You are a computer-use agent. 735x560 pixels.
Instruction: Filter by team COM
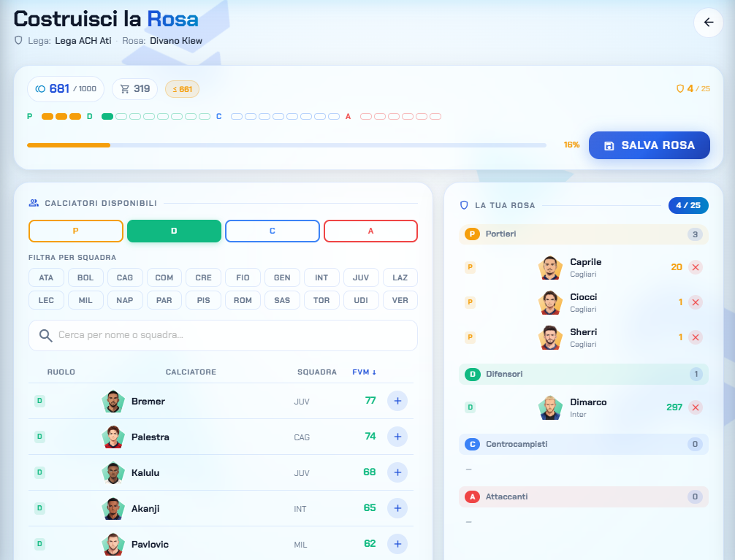tap(164, 277)
